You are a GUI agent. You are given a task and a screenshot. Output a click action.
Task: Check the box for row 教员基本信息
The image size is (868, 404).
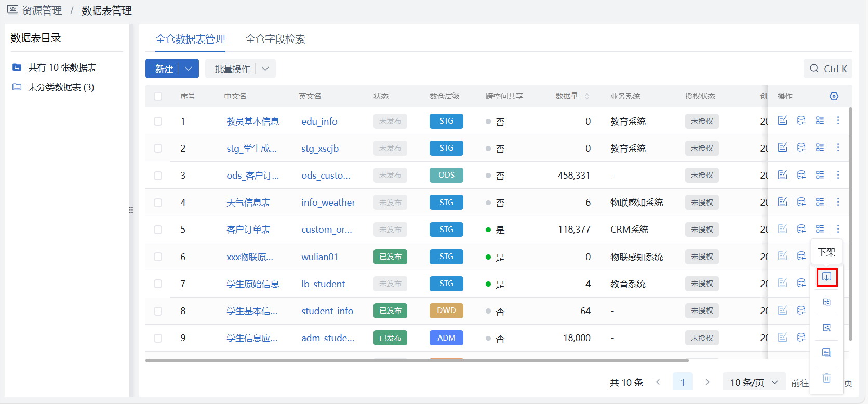158,121
